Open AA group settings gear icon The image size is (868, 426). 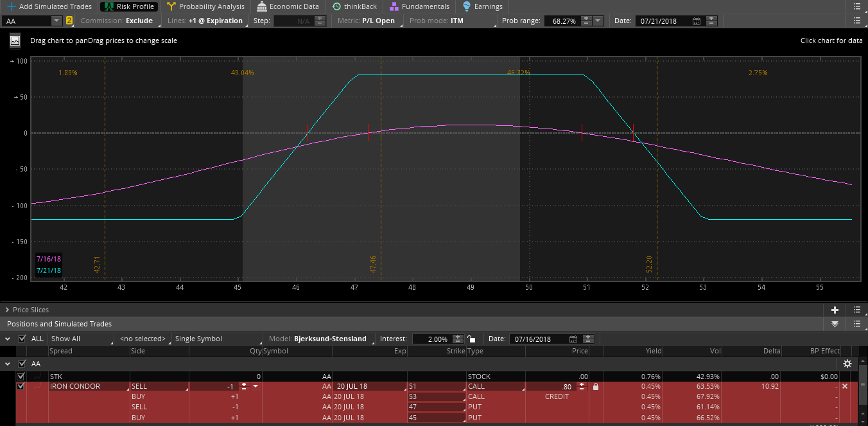(847, 364)
